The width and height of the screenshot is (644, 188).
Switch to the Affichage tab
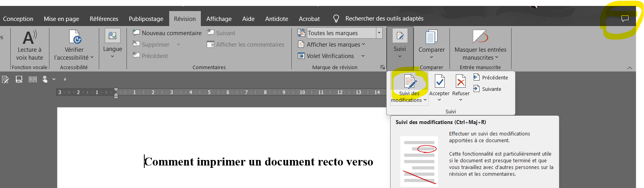[219, 19]
